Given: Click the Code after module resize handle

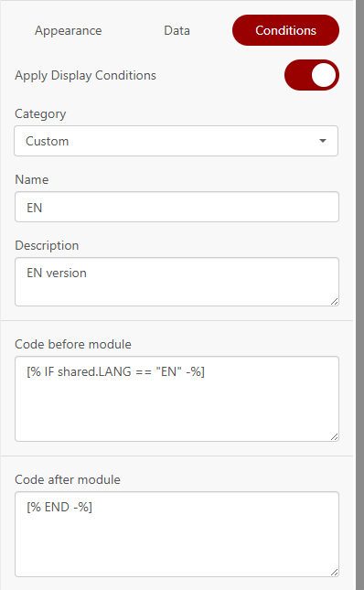Looking at the screenshot, I should pyautogui.click(x=335, y=573).
